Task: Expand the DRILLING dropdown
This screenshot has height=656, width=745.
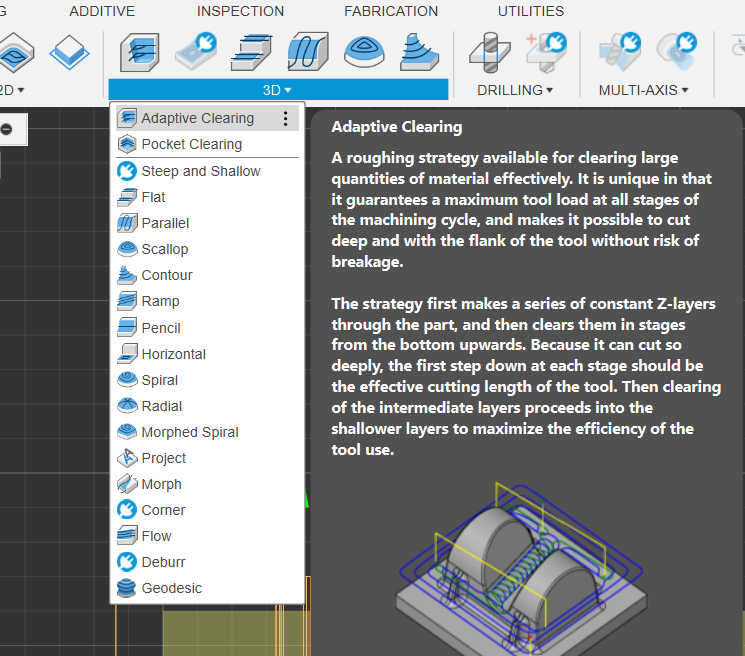Action: click(514, 90)
